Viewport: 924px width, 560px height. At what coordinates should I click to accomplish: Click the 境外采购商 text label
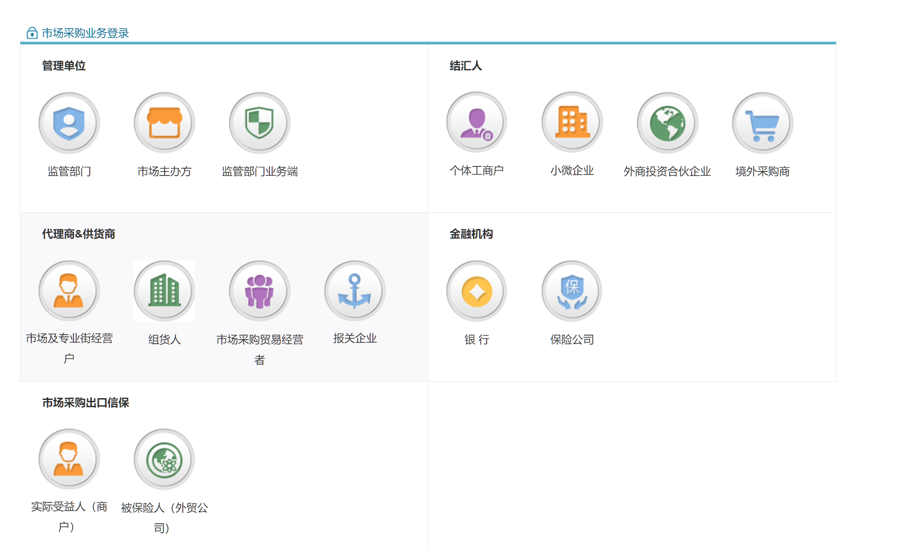coord(763,171)
